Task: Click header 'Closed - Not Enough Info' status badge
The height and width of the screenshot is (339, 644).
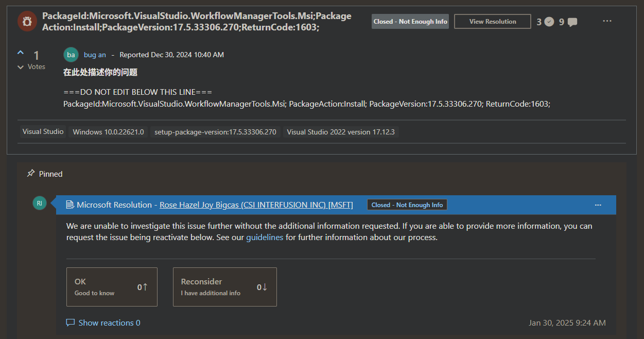Action: (x=410, y=22)
